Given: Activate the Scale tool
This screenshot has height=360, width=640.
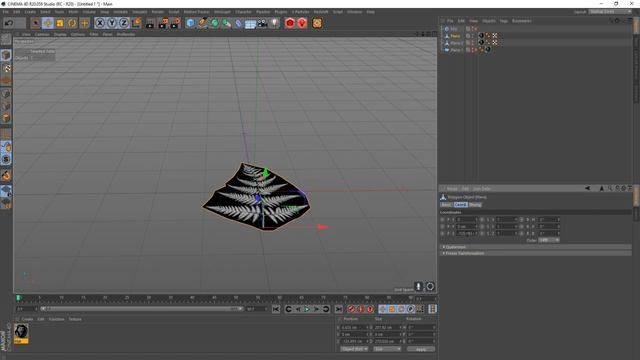Looking at the screenshot, I should click(60, 23).
